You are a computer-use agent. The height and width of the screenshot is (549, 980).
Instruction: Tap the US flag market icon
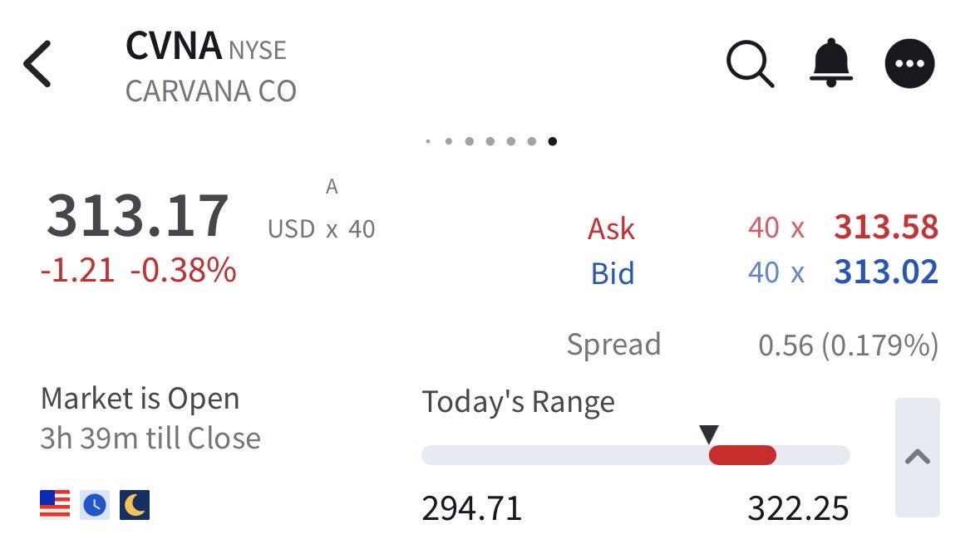pos(55,505)
